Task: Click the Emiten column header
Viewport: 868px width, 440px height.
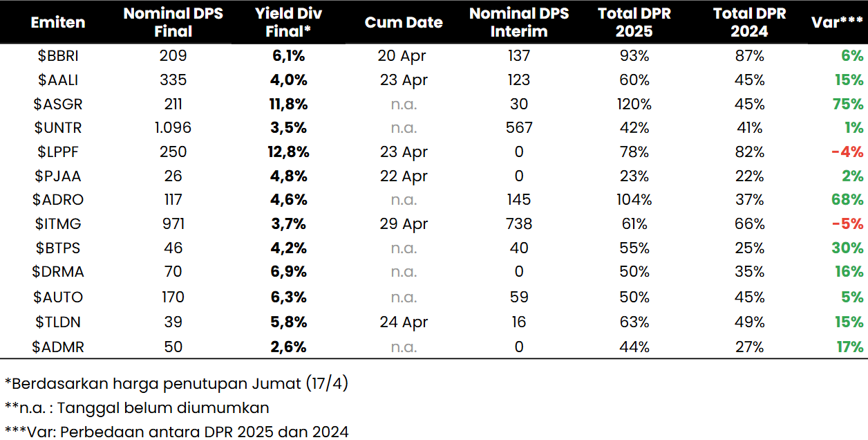Action: pyautogui.click(x=58, y=22)
